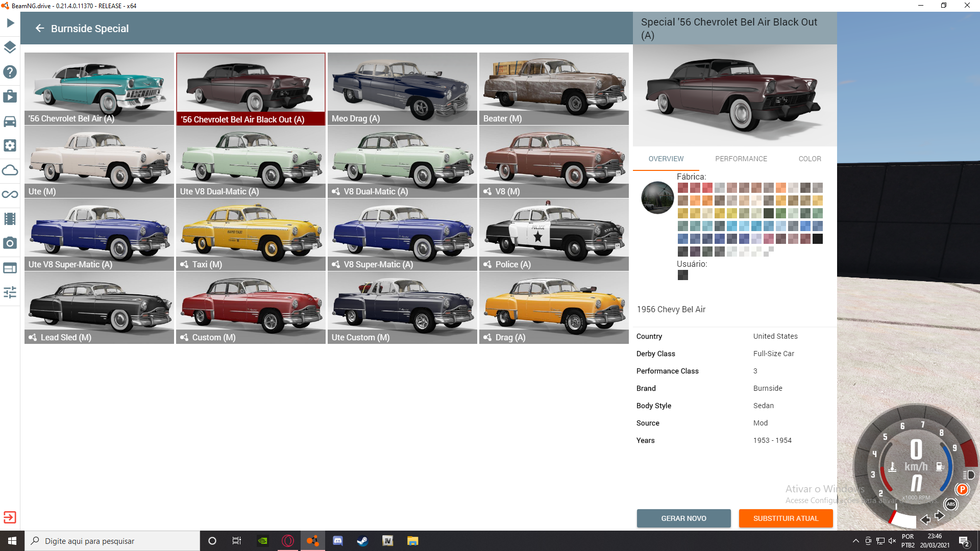Select the Ute V8 Super-Matic (A) configuration

point(99,235)
